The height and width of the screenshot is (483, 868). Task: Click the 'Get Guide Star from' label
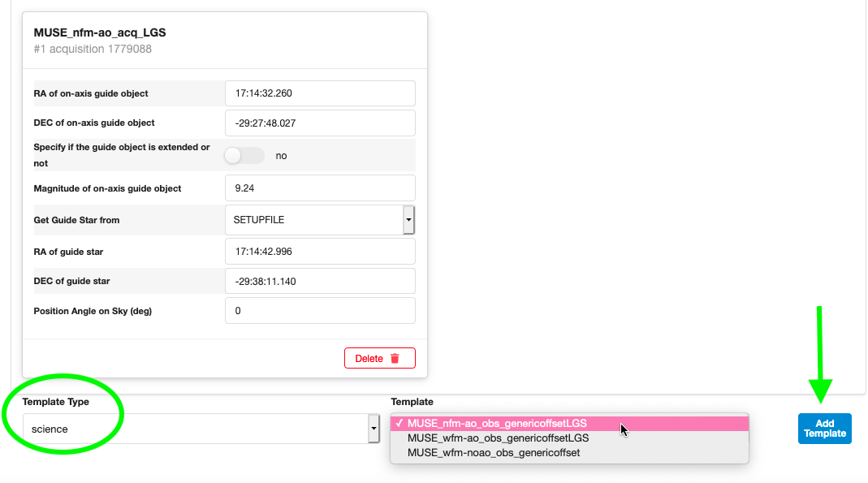pyautogui.click(x=76, y=220)
